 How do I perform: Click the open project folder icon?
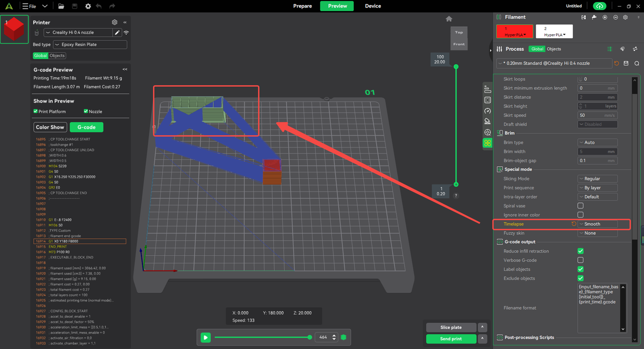pos(61,6)
